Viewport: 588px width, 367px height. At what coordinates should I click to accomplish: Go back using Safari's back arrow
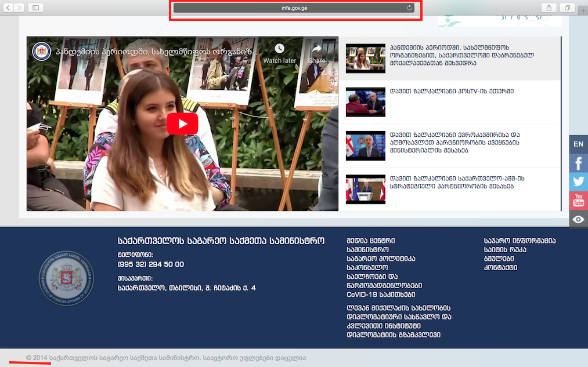pos(9,8)
